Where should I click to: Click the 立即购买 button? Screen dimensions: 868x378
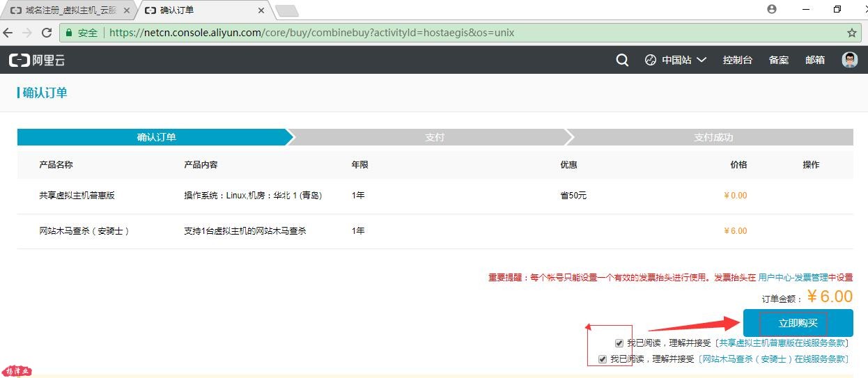coord(798,323)
